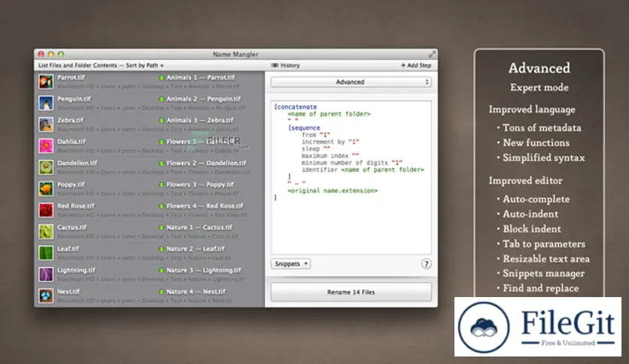This screenshot has width=629, height=364.
Task: Select the Lightning.tif thumbnail icon
Action: tap(46, 275)
